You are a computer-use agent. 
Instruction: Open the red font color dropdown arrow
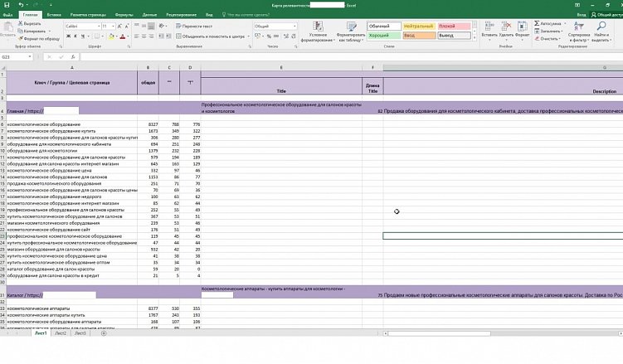pyautogui.click(x=128, y=36)
